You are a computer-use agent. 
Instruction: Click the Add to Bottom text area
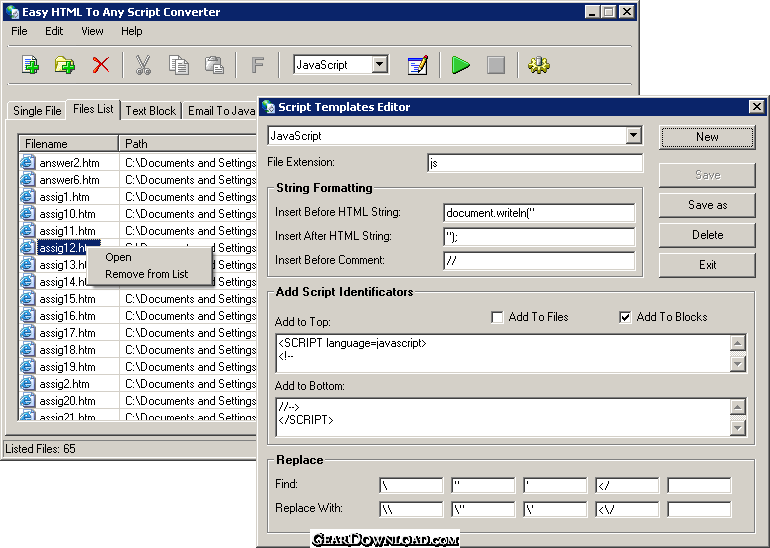pos(503,417)
